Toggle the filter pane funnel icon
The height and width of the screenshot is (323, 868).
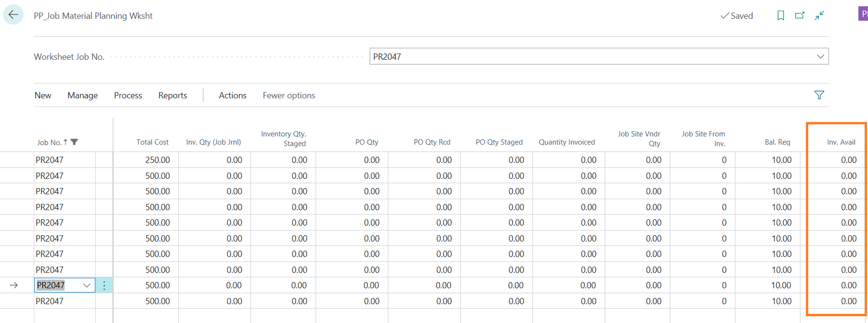(x=819, y=95)
